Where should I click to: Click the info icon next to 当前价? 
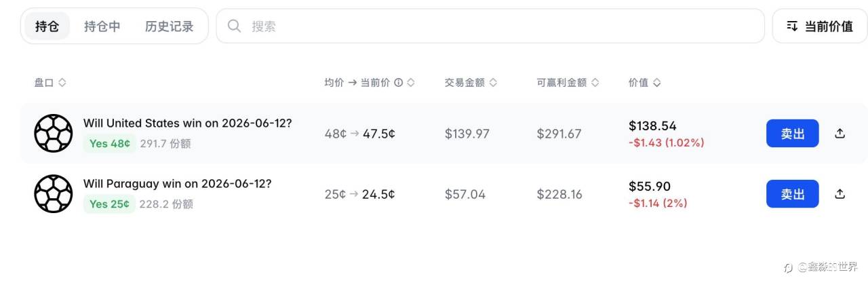[x=398, y=83]
